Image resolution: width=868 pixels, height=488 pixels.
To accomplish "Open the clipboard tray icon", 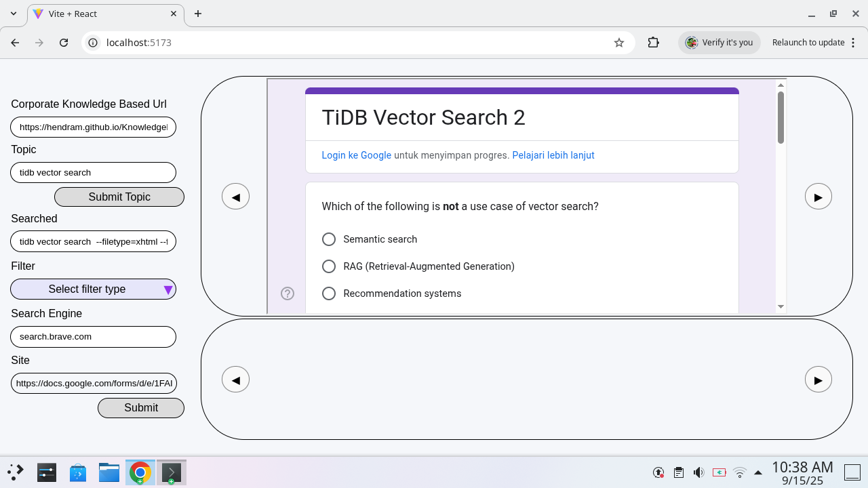I will (678, 472).
